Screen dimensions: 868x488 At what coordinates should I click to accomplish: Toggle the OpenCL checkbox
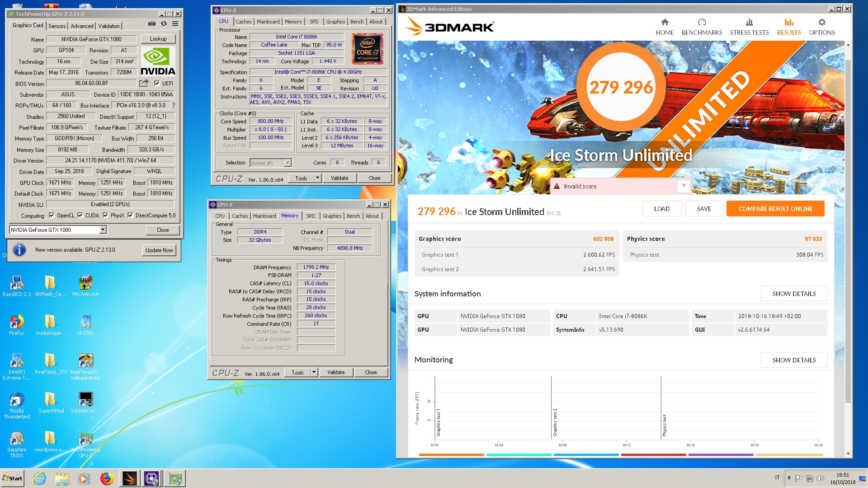point(51,216)
